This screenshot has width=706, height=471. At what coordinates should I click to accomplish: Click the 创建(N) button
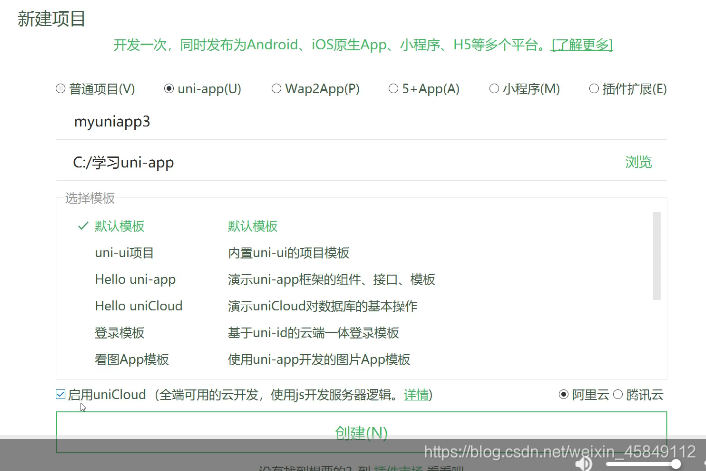[361, 432]
